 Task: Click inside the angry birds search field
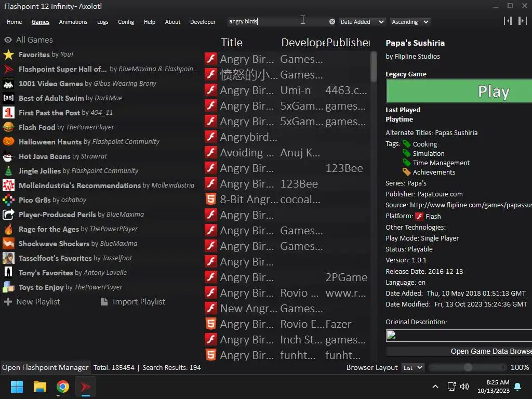click(x=276, y=22)
